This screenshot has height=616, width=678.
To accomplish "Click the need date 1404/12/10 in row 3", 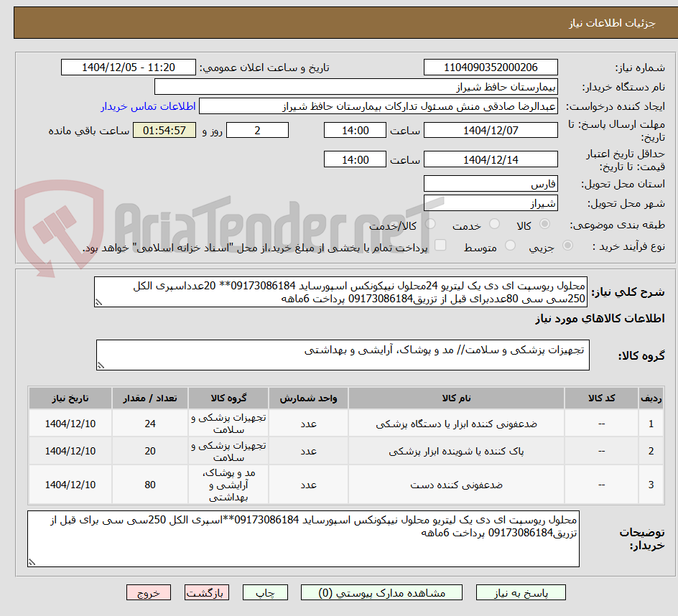I will (70, 485).
